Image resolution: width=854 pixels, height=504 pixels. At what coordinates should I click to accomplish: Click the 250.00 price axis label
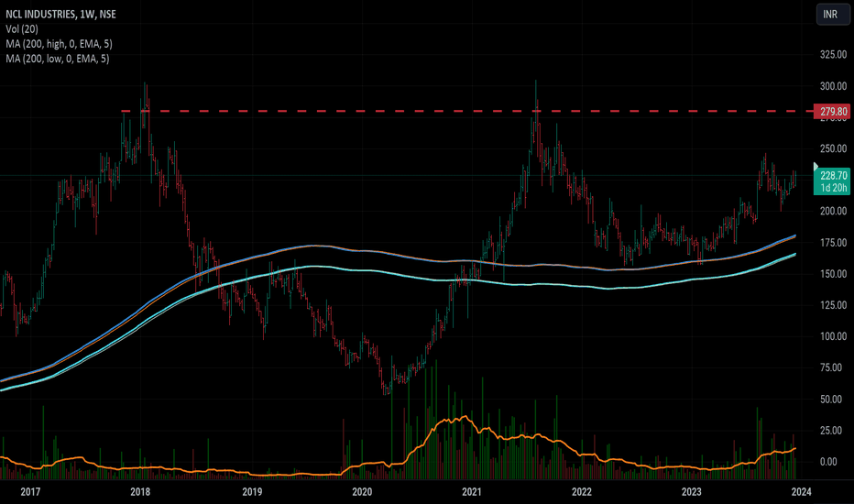pos(833,148)
